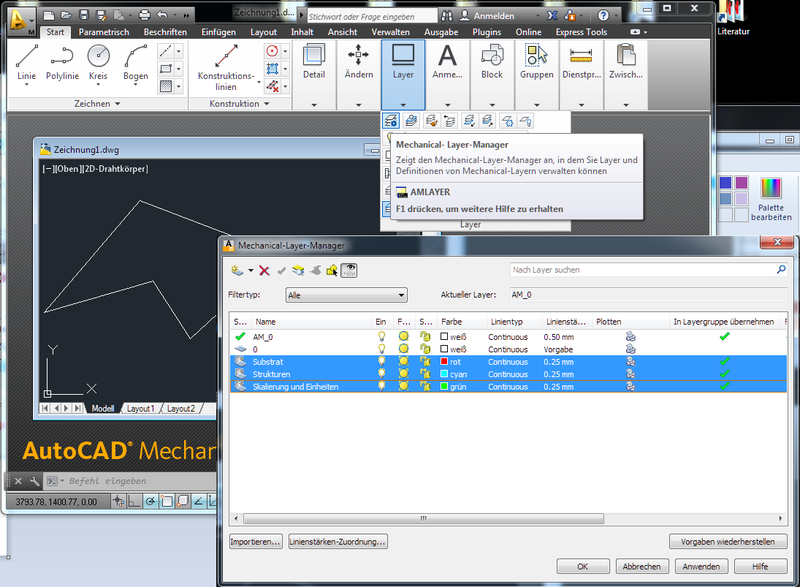Click the Anwenden button
800x587 pixels.
[x=701, y=567]
